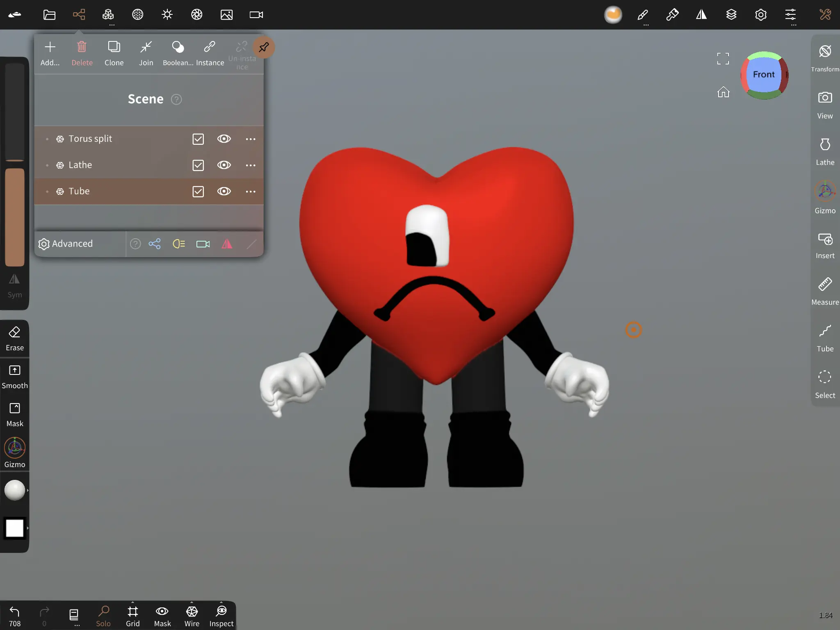
Task: Select the Select lasso tool
Action: point(825,385)
